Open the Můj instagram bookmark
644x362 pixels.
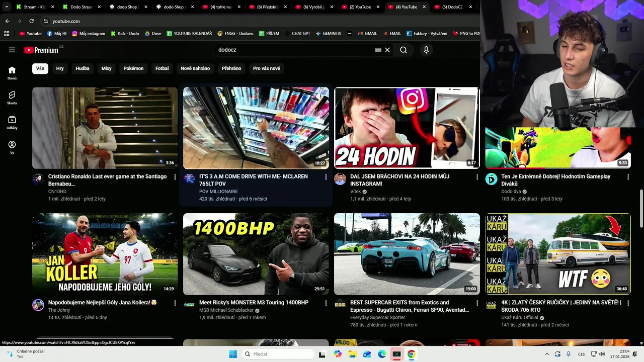tap(89, 34)
